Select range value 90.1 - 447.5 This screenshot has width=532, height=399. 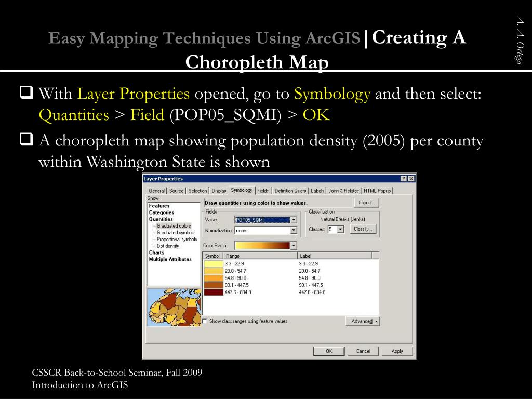pyautogui.click(x=236, y=285)
